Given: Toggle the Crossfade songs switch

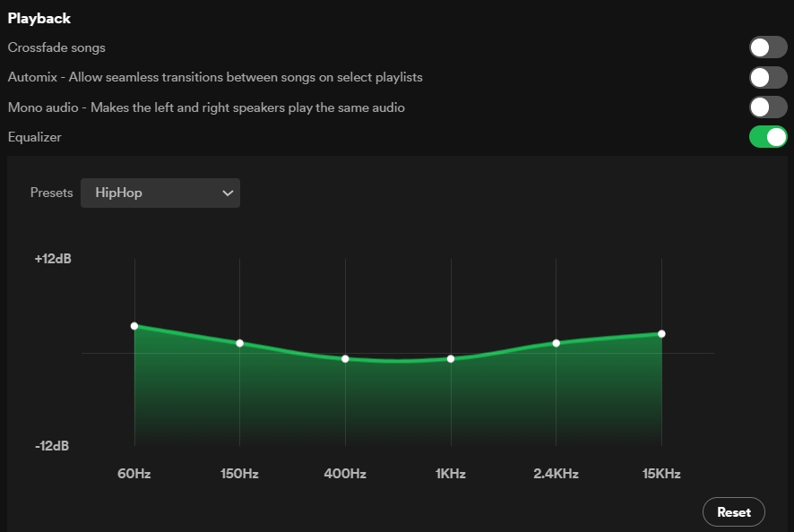Looking at the screenshot, I should [x=768, y=47].
